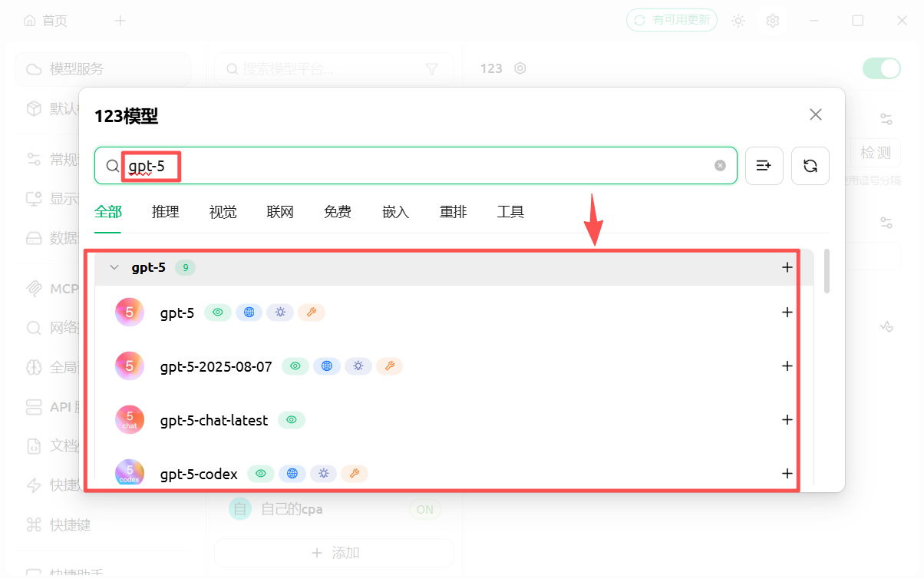
Task: Open settings gear in the title bar
Action: coord(773,21)
